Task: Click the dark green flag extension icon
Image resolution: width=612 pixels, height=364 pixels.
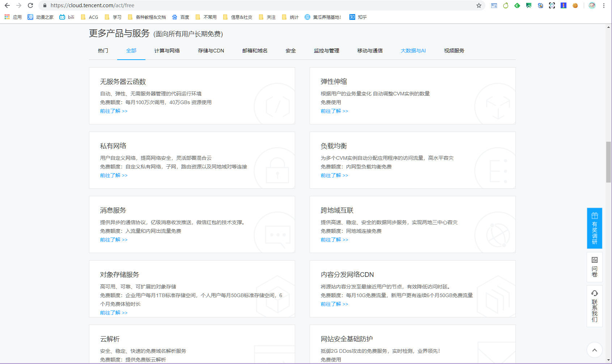Action: [x=529, y=5]
